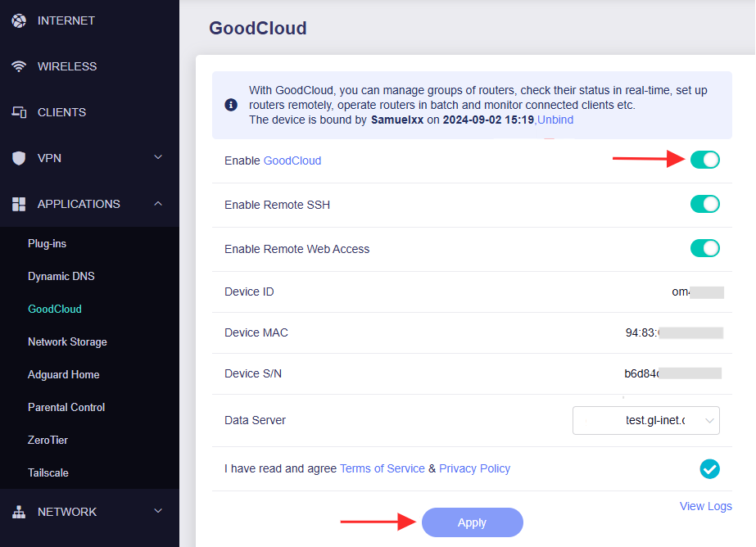Click the VPN shield icon
The height and width of the screenshot is (547, 756).
(18, 157)
